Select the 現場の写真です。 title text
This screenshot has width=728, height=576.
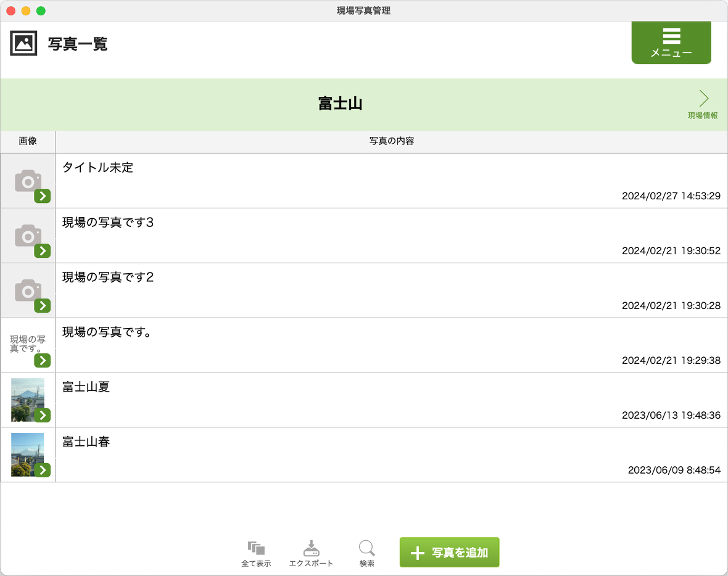point(107,332)
